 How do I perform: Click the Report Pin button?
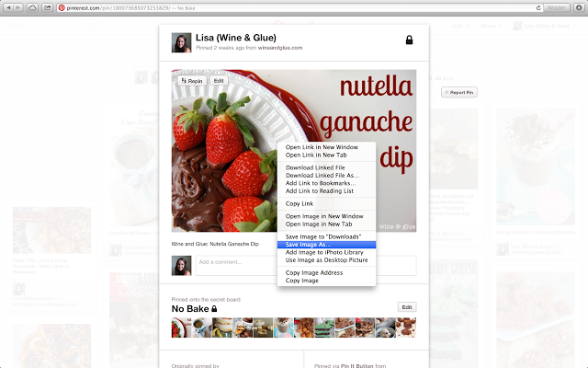click(459, 92)
